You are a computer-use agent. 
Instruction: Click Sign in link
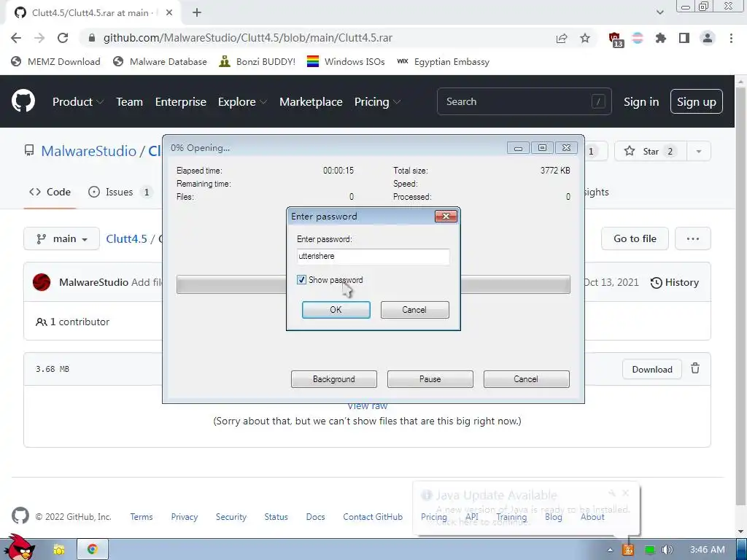click(x=641, y=101)
